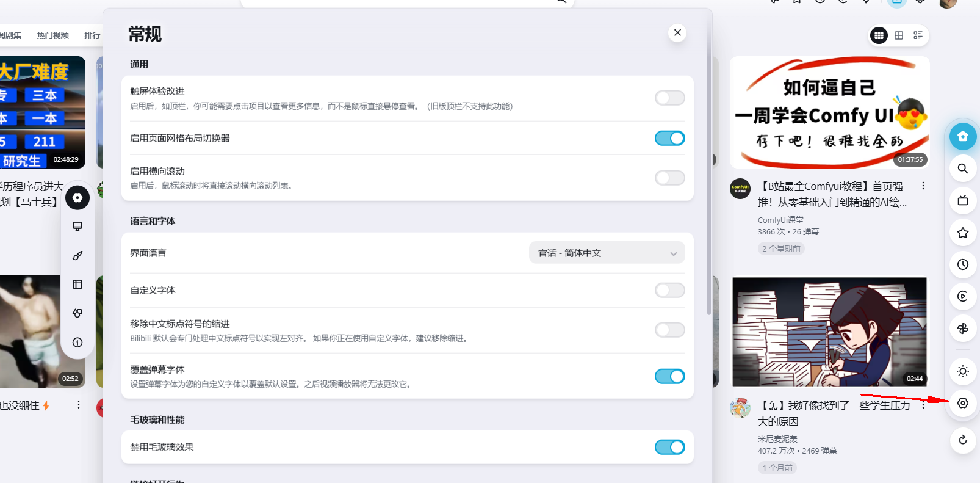Toggle the sun theme icon in right dock
Image resolution: width=980 pixels, height=483 pixels.
963,371
